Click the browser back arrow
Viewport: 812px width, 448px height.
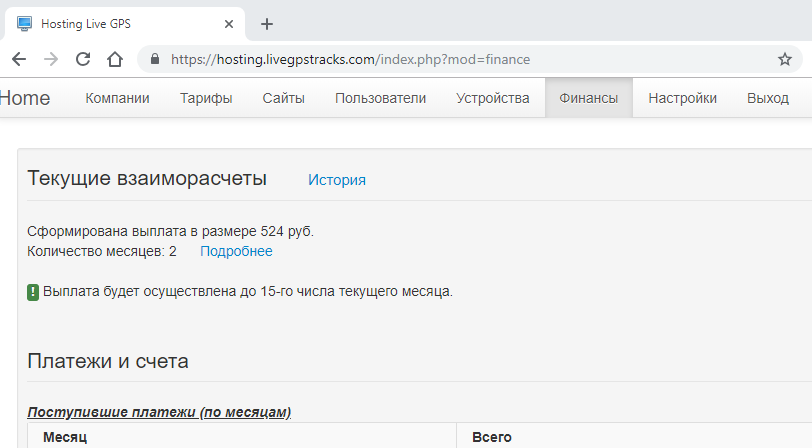[19, 59]
